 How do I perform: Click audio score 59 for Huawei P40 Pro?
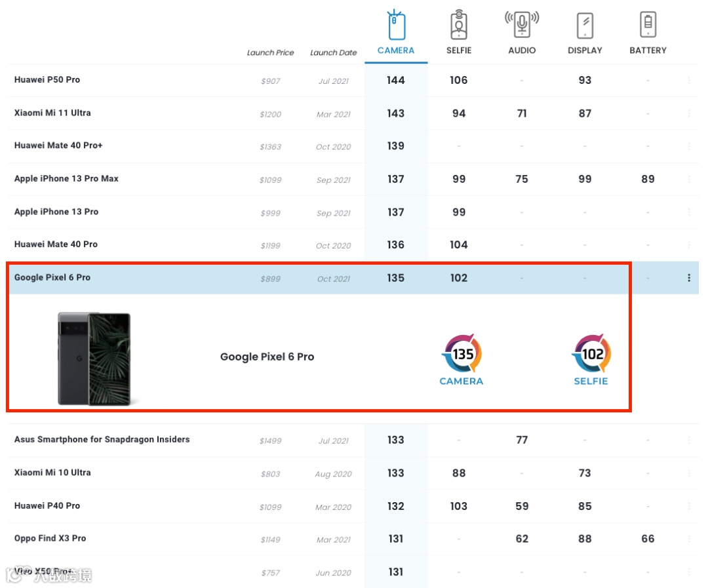coord(522,506)
